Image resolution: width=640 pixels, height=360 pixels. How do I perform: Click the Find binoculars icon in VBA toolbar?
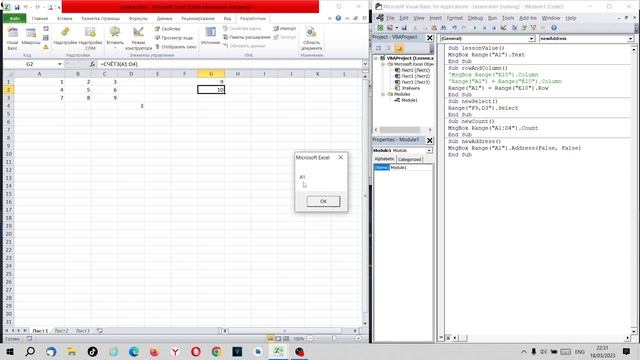coord(444,28)
